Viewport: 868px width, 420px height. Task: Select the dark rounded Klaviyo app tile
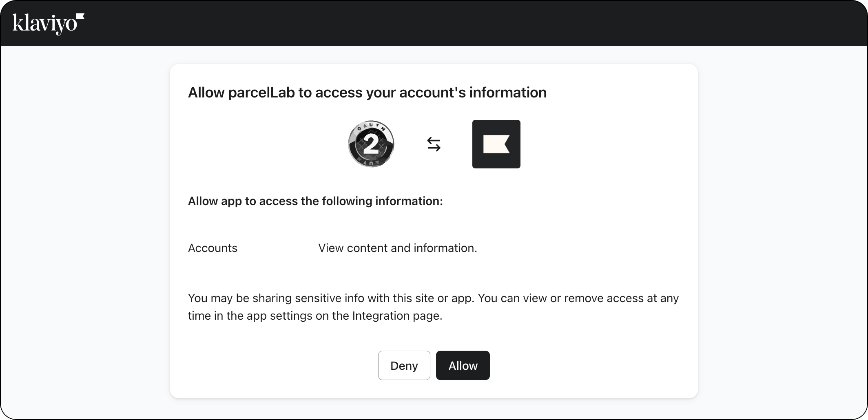pyautogui.click(x=496, y=144)
